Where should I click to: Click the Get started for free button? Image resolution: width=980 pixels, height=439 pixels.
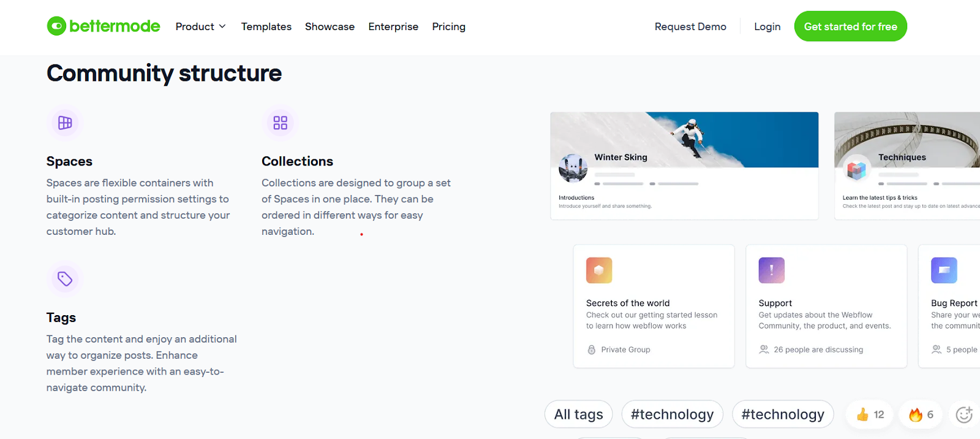click(851, 26)
